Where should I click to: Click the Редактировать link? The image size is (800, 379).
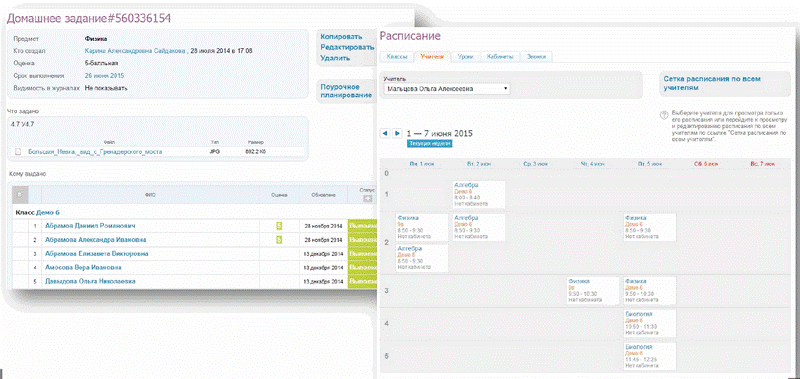[347, 47]
